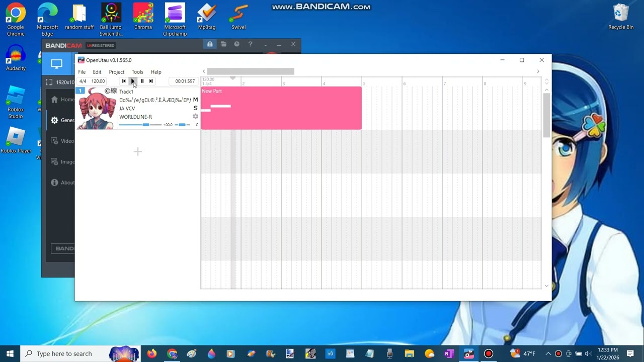
Task: Open Bandicam About tab
Action: click(x=62, y=183)
